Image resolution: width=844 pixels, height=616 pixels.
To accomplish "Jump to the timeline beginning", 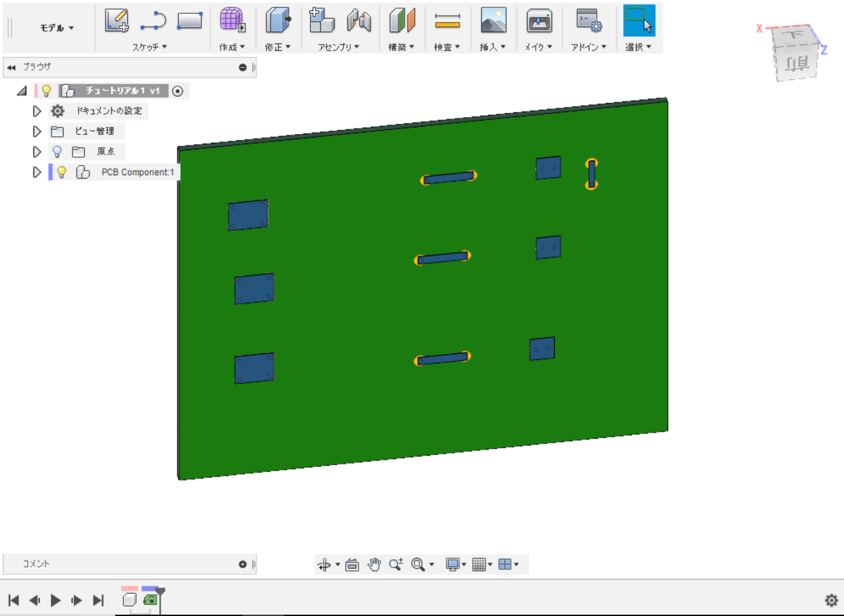I will point(14,600).
